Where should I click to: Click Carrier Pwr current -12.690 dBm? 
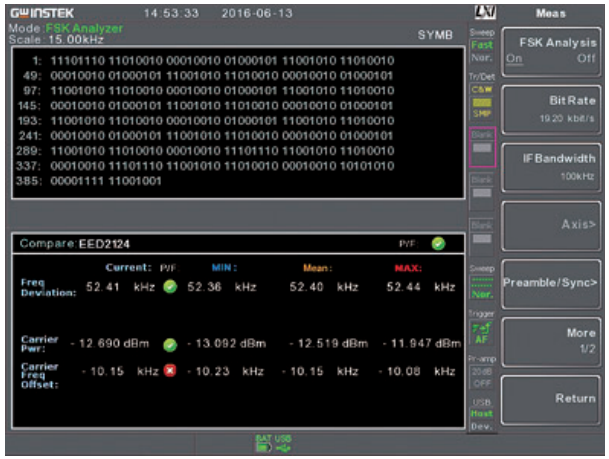[x=110, y=344]
